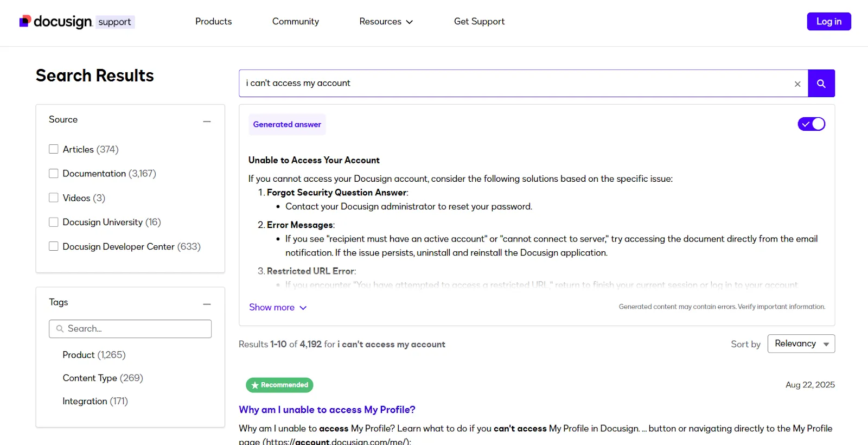Click the Search Results heading
The height and width of the screenshot is (445, 868).
click(x=95, y=75)
